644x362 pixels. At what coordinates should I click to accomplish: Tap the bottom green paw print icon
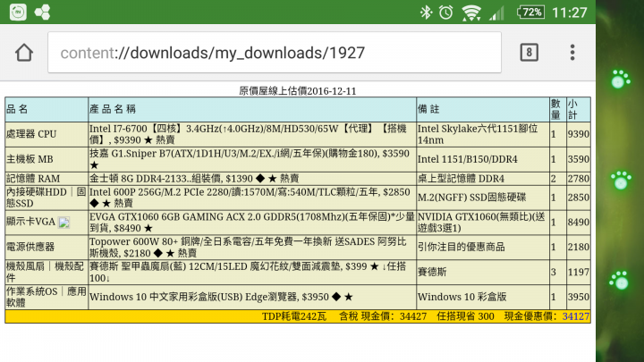tap(619, 281)
